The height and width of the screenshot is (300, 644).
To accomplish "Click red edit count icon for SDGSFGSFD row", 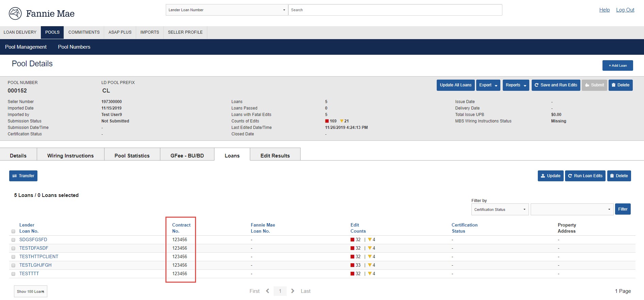I will (x=353, y=240).
